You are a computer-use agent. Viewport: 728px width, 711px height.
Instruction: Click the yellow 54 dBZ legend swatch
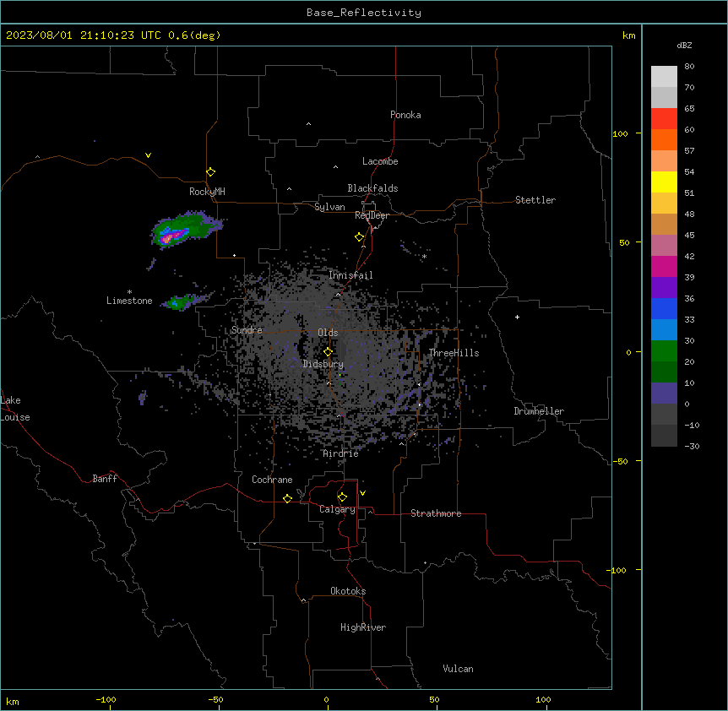[664, 182]
